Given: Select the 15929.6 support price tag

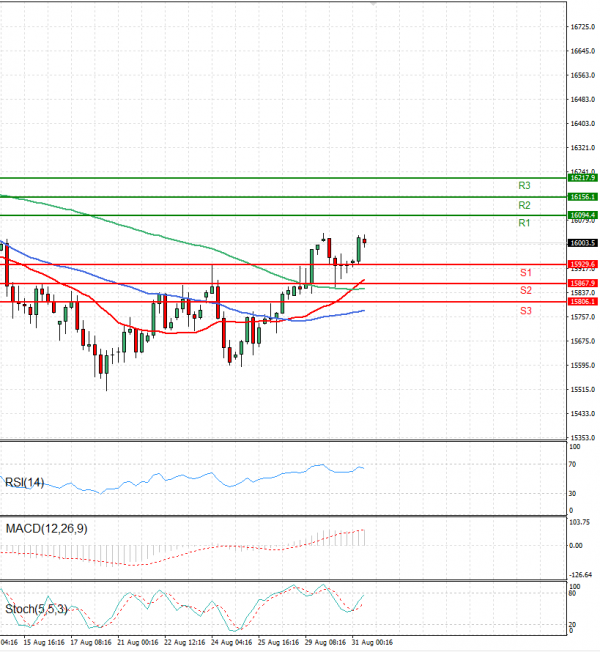Looking at the screenshot, I should [583, 264].
